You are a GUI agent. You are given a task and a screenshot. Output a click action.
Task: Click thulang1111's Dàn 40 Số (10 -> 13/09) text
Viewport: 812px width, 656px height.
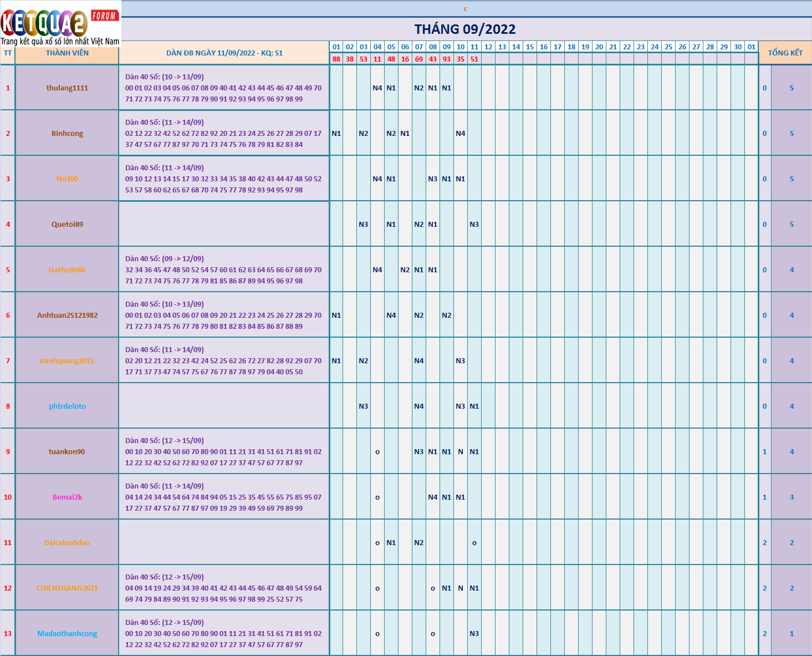pos(165,77)
